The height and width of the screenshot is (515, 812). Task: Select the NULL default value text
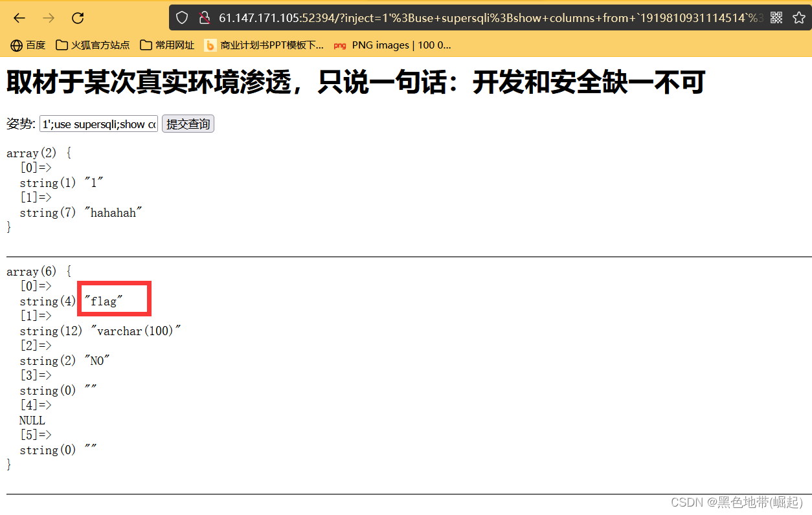tap(32, 421)
